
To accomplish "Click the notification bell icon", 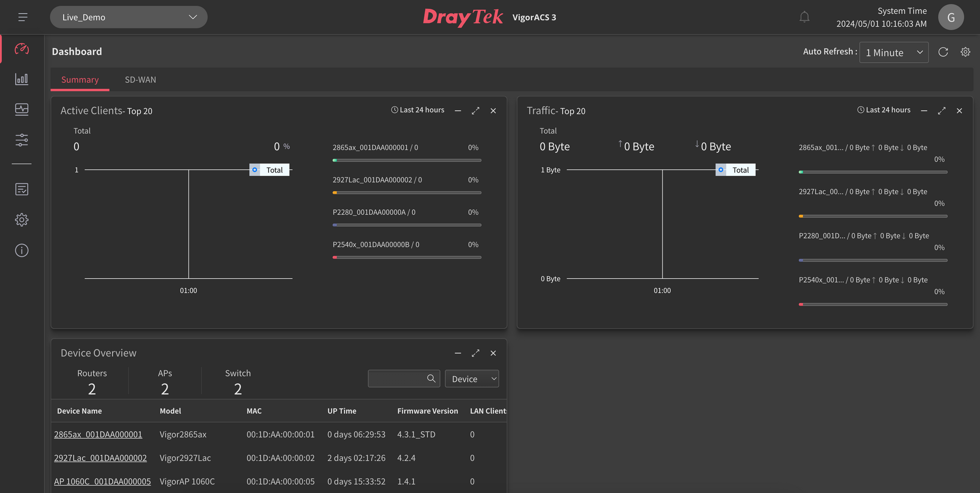I will coord(804,17).
